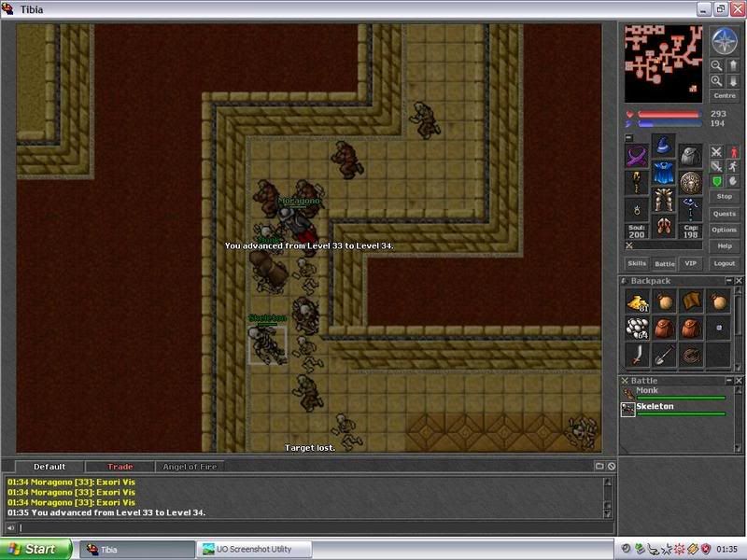Select the shovel in the backpack
The image size is (747, 560).
(x=664, y=355)
